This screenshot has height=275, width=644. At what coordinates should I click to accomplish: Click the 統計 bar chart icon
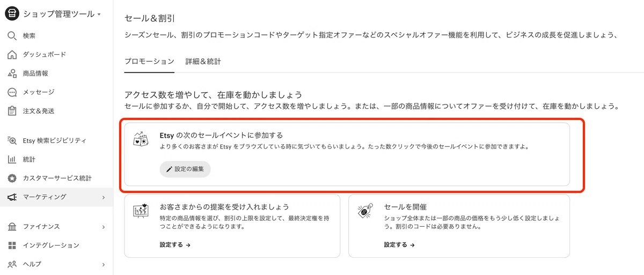tap(12, 159)
